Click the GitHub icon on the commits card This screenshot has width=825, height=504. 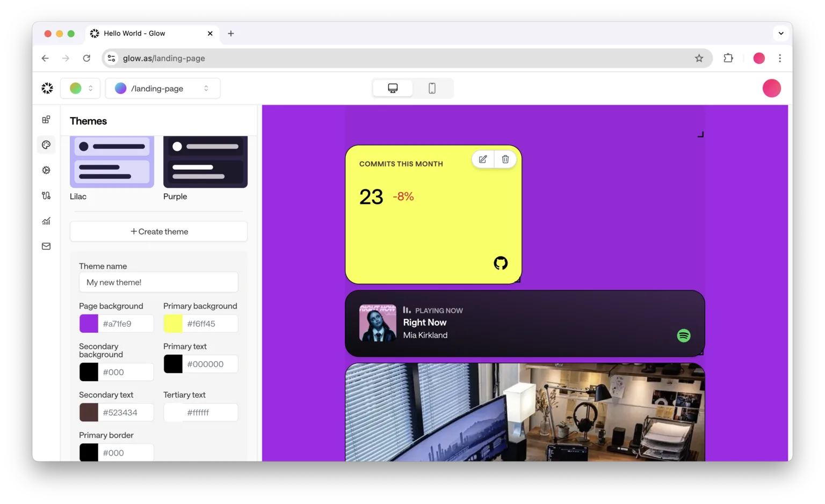pyautogui.click(x=501, y=263)
